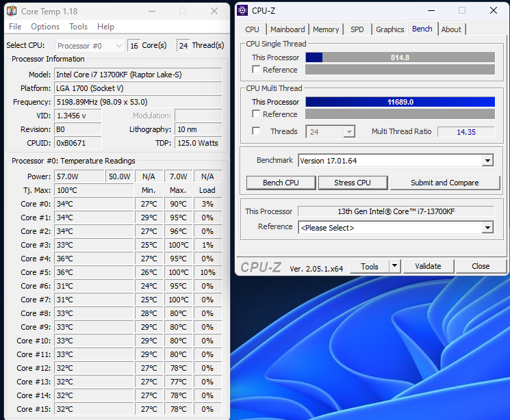Click the thread count box showing 24
The image size is (510, 420).
183,46
